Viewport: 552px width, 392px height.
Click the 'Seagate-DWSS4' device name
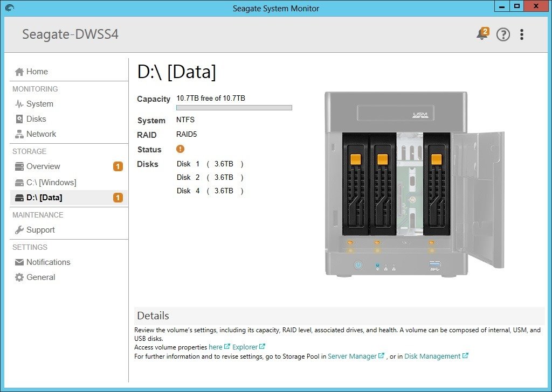[71, 34]
